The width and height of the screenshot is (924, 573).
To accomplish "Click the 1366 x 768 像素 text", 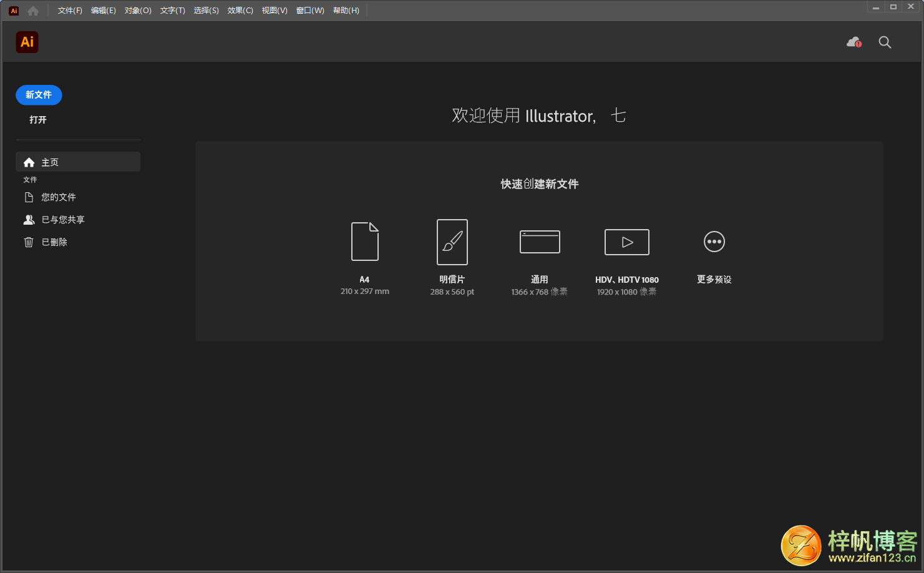I will pos(540,292).
